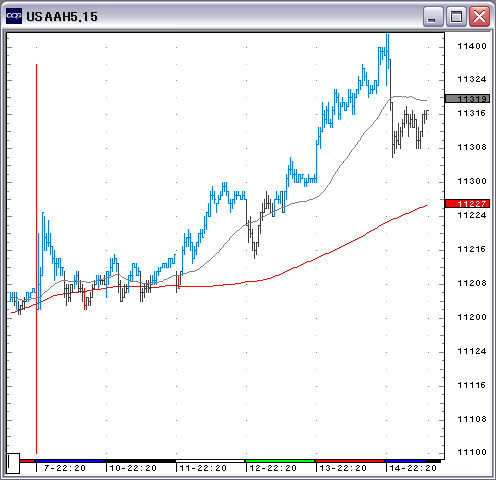Image resolution: width=496 pixels, height=480 pixels.
Task: Click the 11216 price scale label
Action: tap(472, 249)
